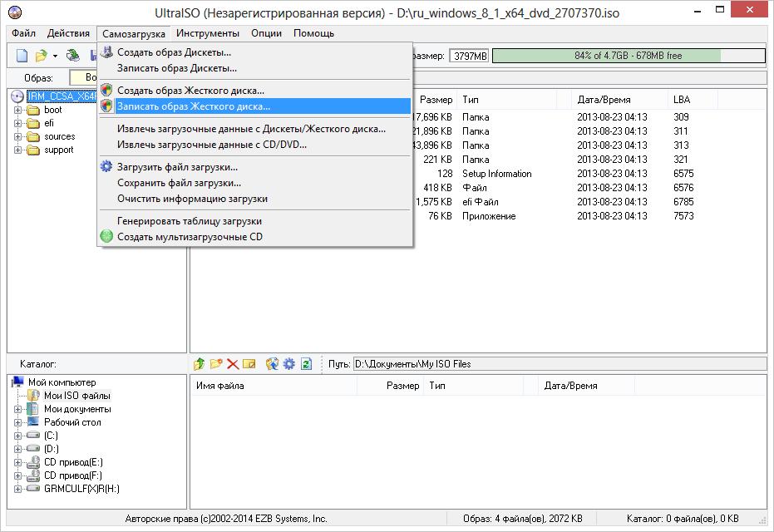Click the New image toolbar icon
This screenshot has height=532, width=774.
click(22, 56)
